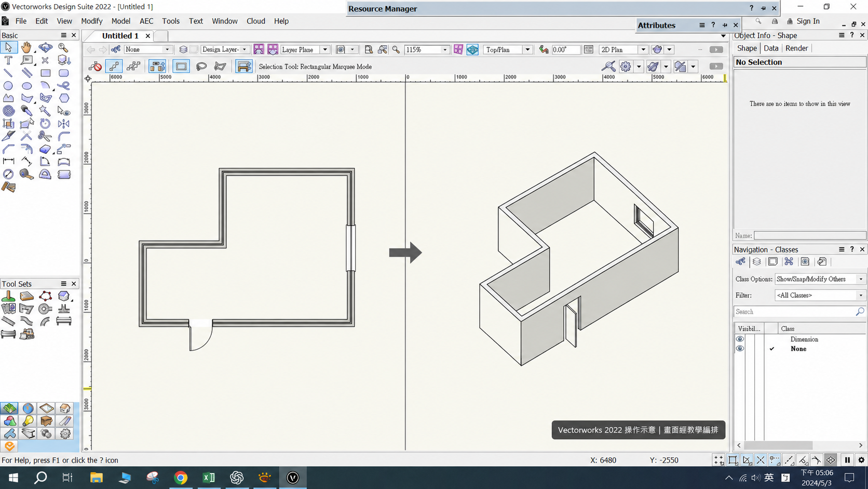Open Tool Sets palette menu button

click(63, 284)
